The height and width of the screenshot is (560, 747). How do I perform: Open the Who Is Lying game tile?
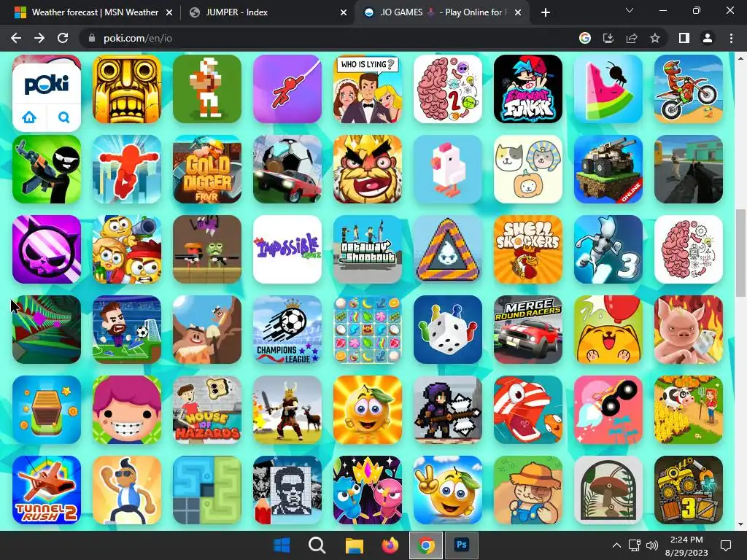pyautogui.click(x=368, y=89)
